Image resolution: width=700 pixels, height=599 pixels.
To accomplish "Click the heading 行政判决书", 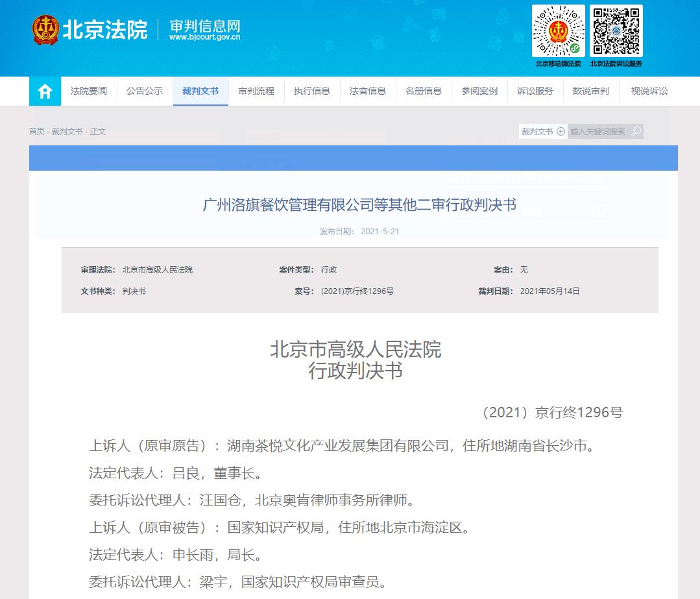I will coord(356,371).
